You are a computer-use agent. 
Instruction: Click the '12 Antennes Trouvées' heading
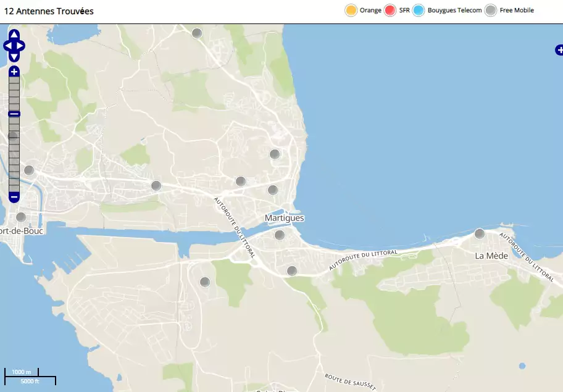49,11
